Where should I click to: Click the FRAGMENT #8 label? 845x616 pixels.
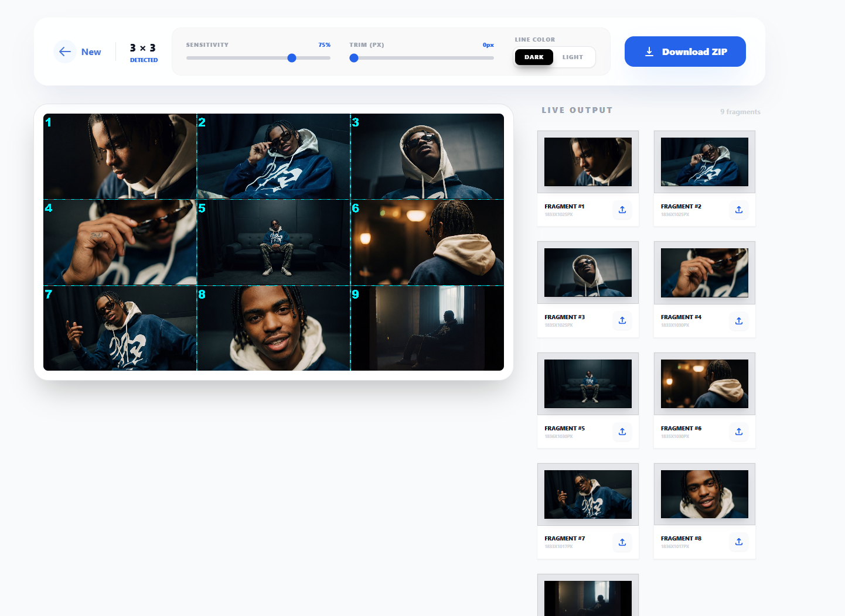pyautogui.click(x=681, y=538)
